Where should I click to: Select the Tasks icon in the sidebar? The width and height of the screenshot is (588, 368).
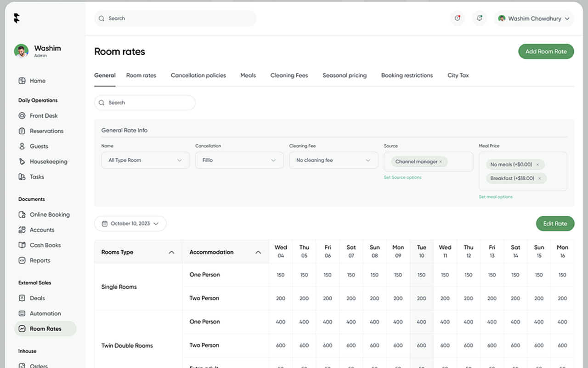point(22,177)
